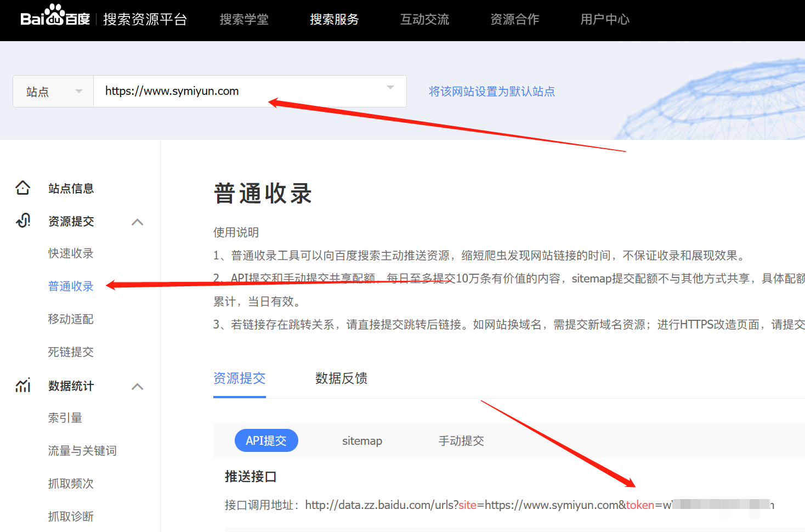Go to 用户中心 in the header
This screenshot has width=805, height=532.
click(605, 20)
